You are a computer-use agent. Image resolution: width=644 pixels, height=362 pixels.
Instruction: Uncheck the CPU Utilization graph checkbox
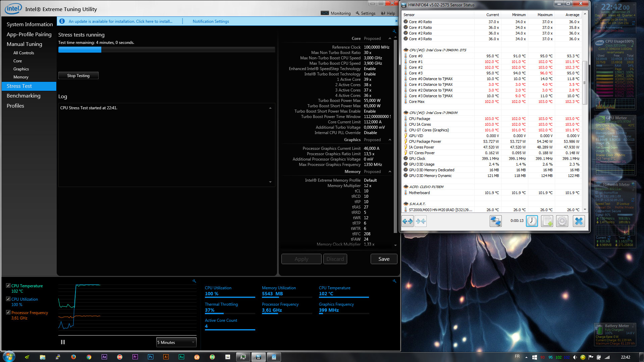8,299
